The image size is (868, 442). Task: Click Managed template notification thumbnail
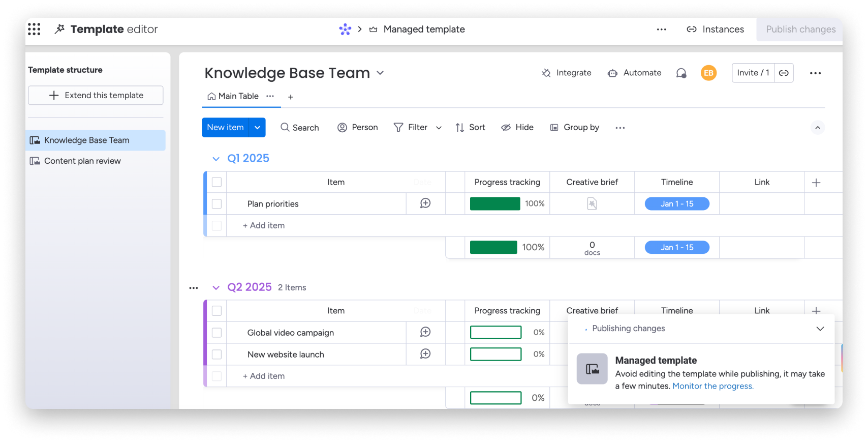(592, 369)
